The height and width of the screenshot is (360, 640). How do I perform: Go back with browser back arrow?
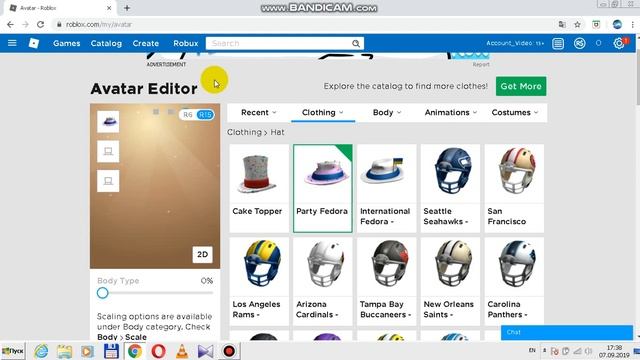pos(10,24)
